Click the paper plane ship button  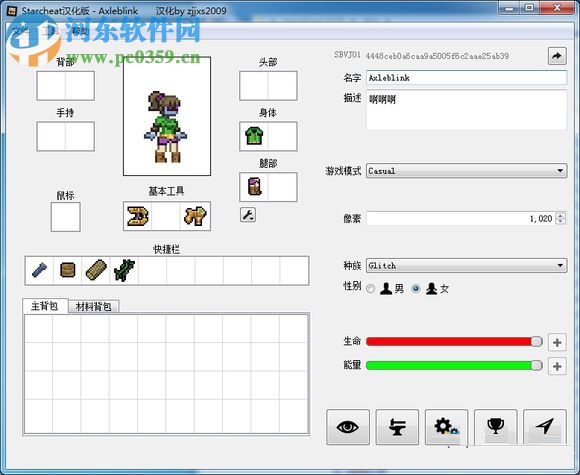click(x=545, y=427)
